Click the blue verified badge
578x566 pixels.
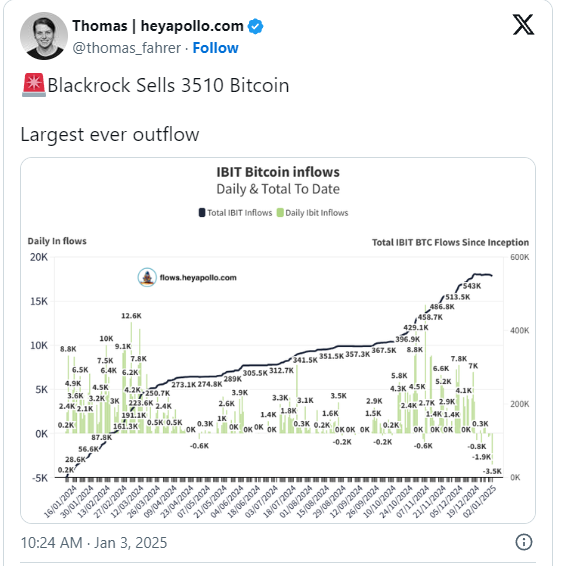255,27
